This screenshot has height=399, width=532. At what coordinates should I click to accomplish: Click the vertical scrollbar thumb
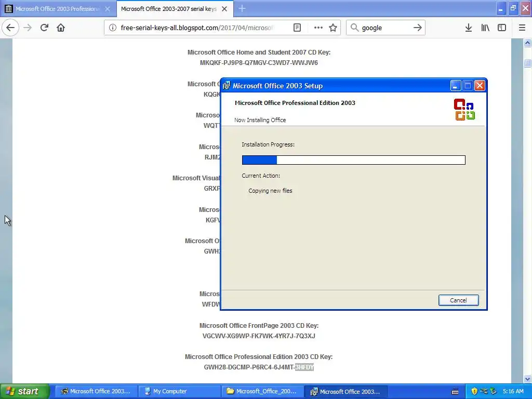click(527, 63)
